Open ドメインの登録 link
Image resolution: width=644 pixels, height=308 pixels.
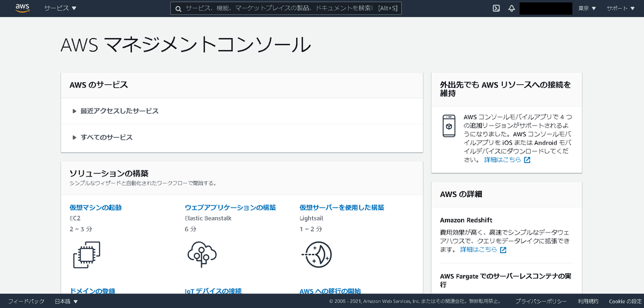coord(92,291)
